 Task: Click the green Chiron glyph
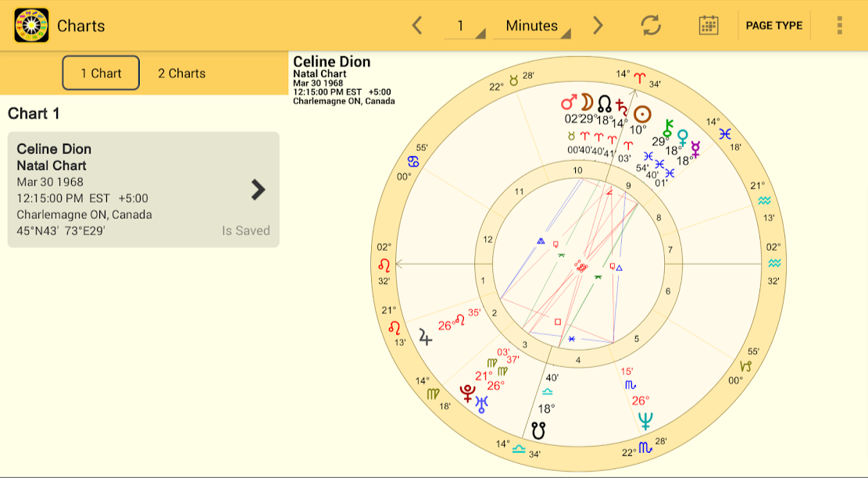pos(668,128)
